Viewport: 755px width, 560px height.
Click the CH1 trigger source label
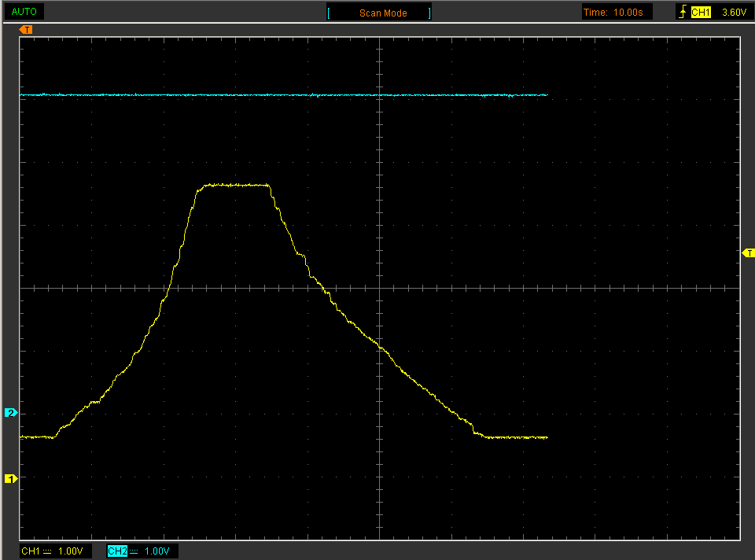tap(701, 13)
